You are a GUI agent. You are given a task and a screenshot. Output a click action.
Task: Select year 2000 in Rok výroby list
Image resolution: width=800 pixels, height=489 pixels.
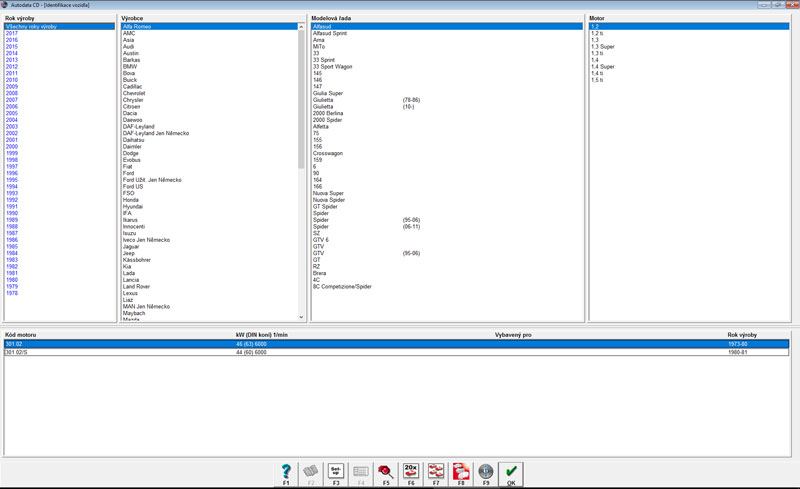click(x=12, y=146)
